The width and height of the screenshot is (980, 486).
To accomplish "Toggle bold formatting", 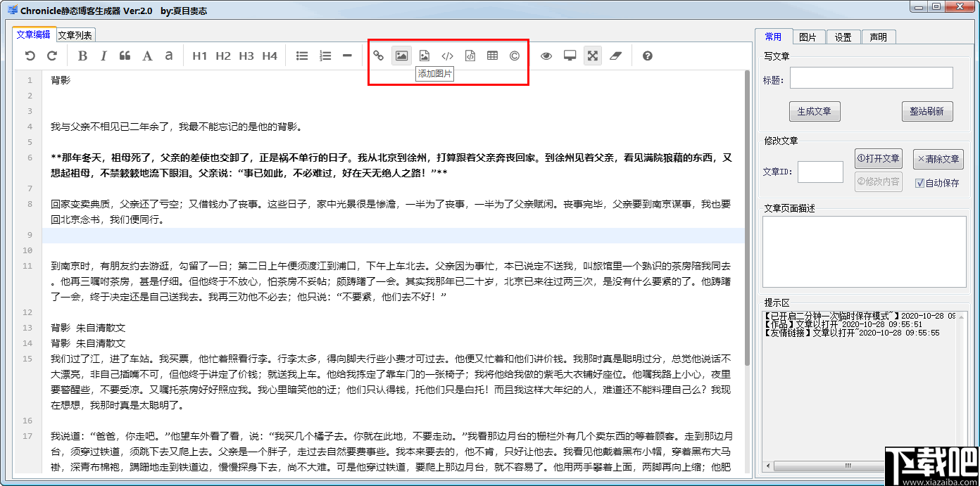I will click(82, 56).
